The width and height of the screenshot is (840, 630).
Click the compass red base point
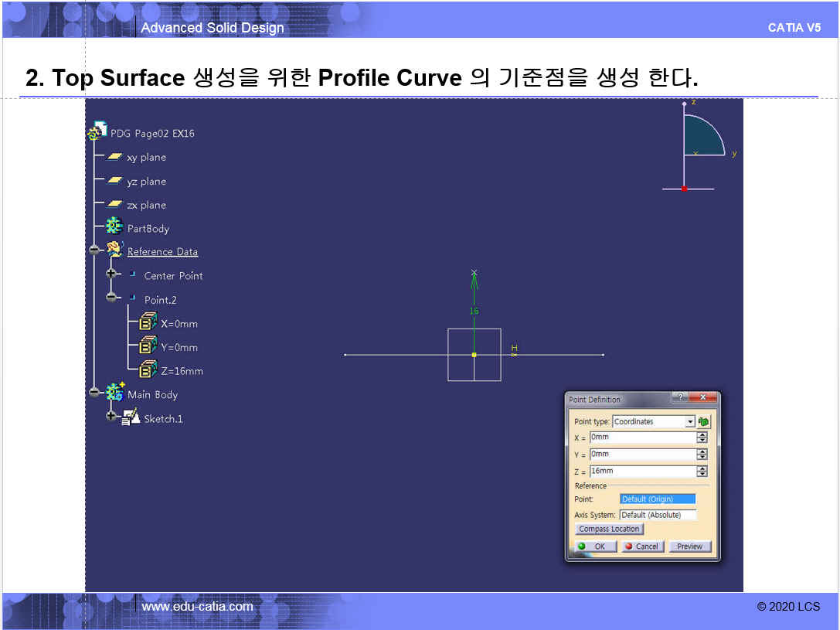[x=684, y=189]
